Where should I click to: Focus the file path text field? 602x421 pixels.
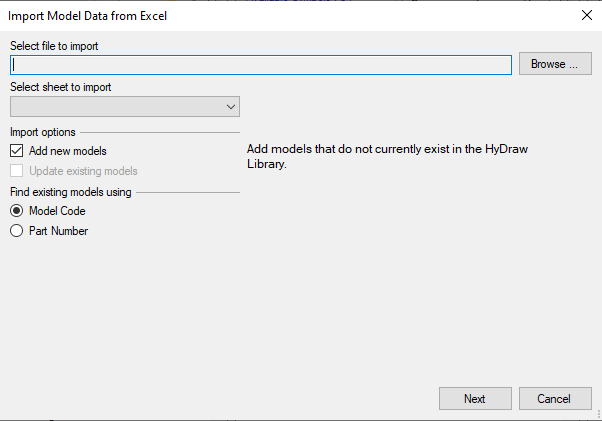coord(261,65)
